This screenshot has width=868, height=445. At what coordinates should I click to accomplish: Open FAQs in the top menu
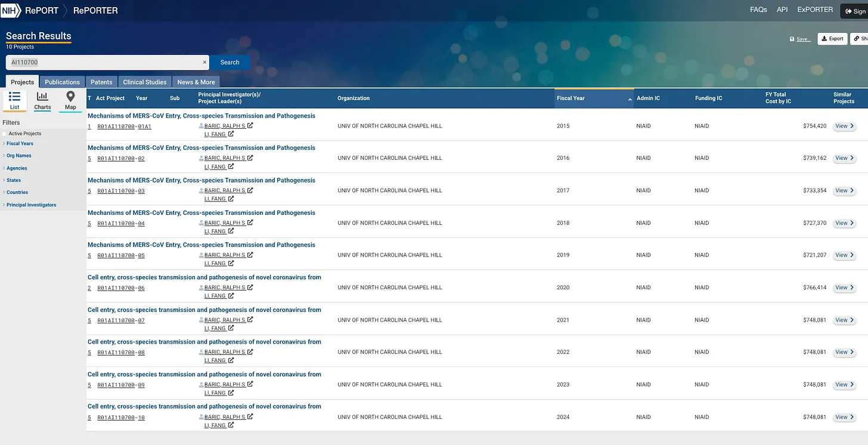758,10
